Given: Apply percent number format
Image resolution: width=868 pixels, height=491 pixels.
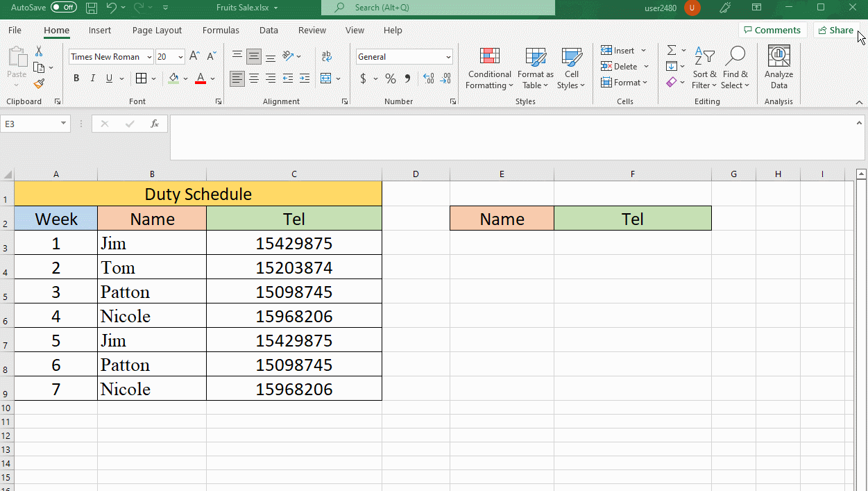Looking at the screenshot, I should [390, 78].
